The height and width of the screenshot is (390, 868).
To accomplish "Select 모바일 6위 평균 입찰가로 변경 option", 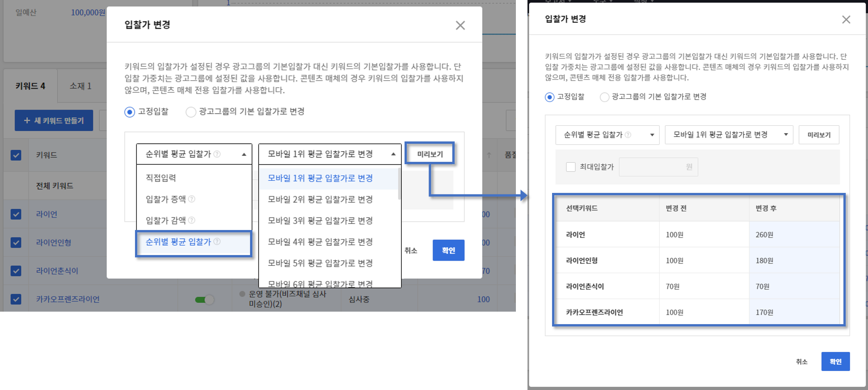I will (x=328, y=282).
